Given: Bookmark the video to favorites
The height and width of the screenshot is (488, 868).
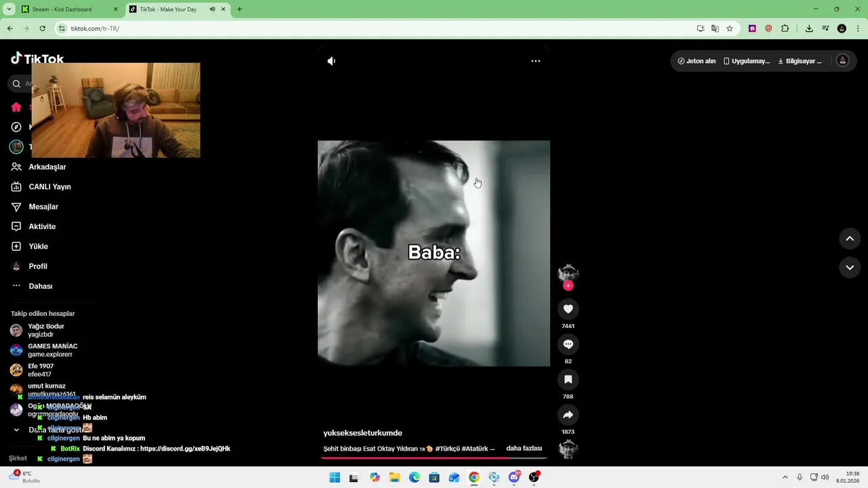Looking at the screenshot, I should click(x=568, y=380).
